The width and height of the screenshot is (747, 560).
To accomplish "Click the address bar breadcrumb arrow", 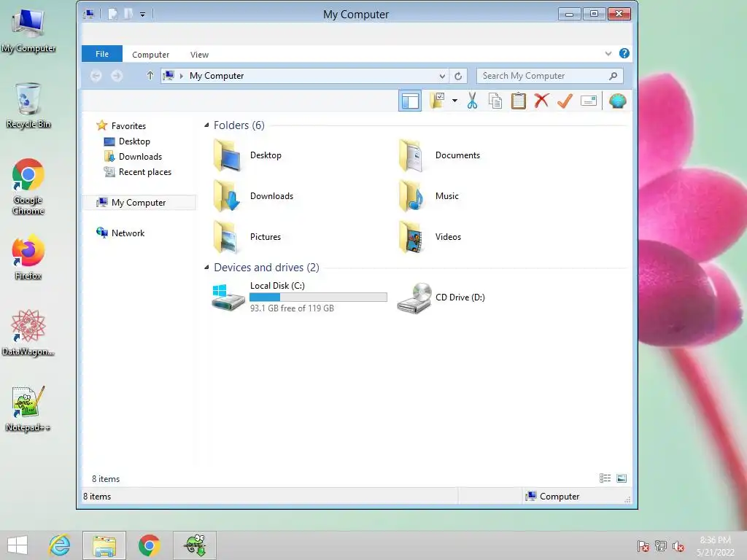I will 182,76.
